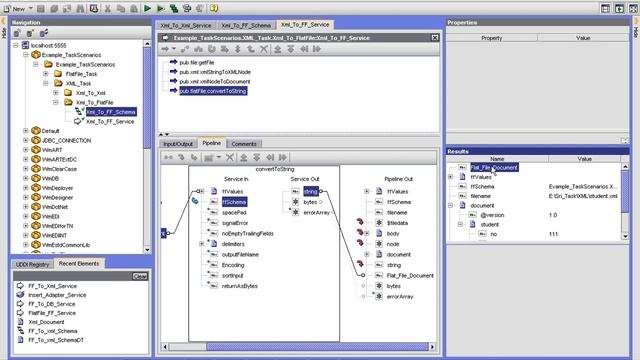The image size is (640, 360).
Task: Collapse the localhost:5555 server node
Action: click(x=16, y=45)
